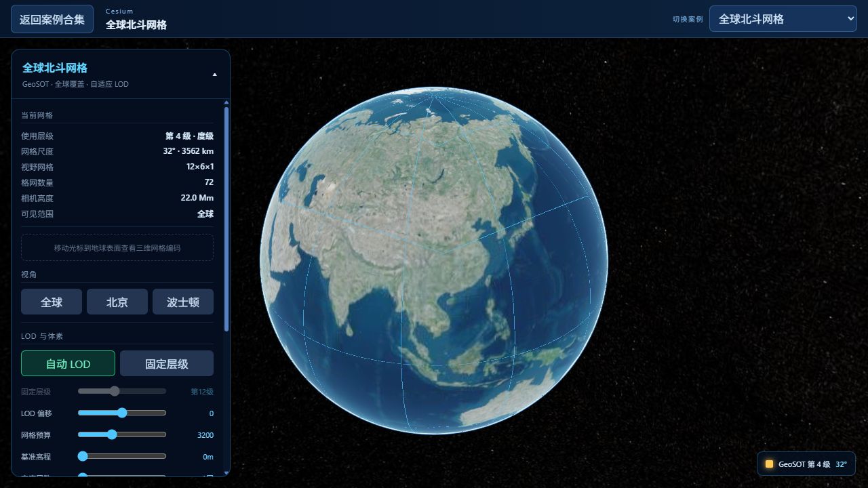Click the 22.0 Mm camera height value

pyautogui.click(x=197, y=198)
